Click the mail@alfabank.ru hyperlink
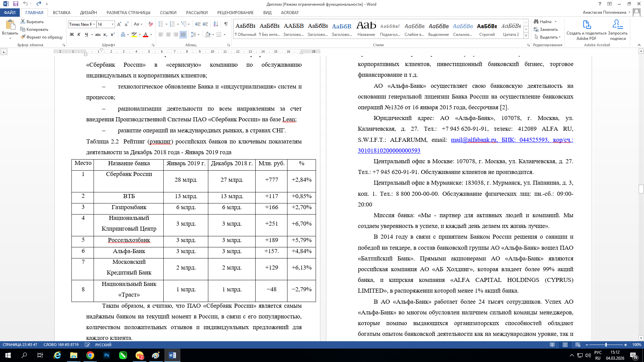The height and width of the screenshot is (362, 644). (x=474, y=140)
